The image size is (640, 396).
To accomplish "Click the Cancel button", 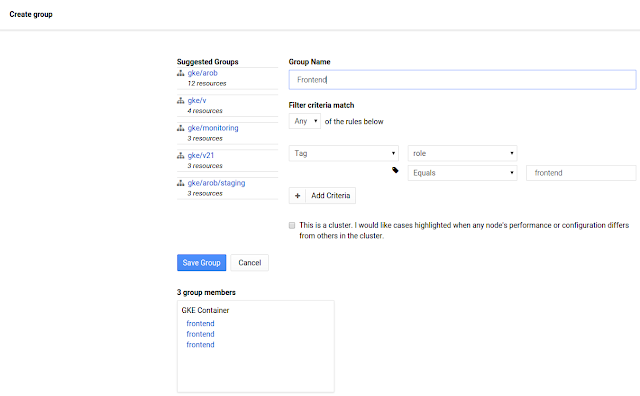I will pos(250,263).
